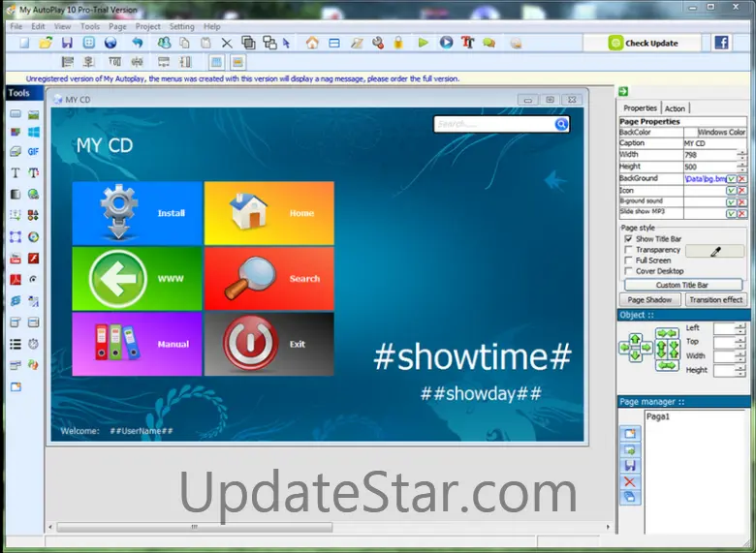Open the Tools menu
The image size is (756, 553).
(90, 26)
